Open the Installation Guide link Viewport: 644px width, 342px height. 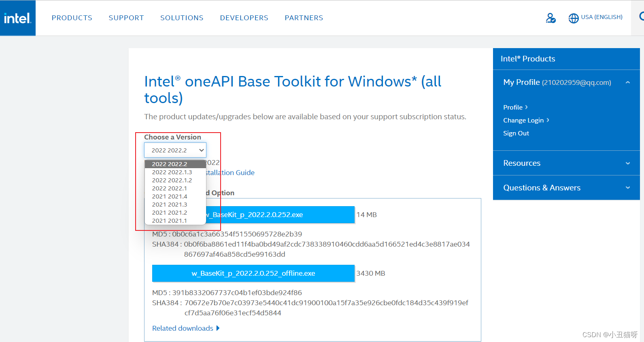pyautogui.click(x=230, y=173)
